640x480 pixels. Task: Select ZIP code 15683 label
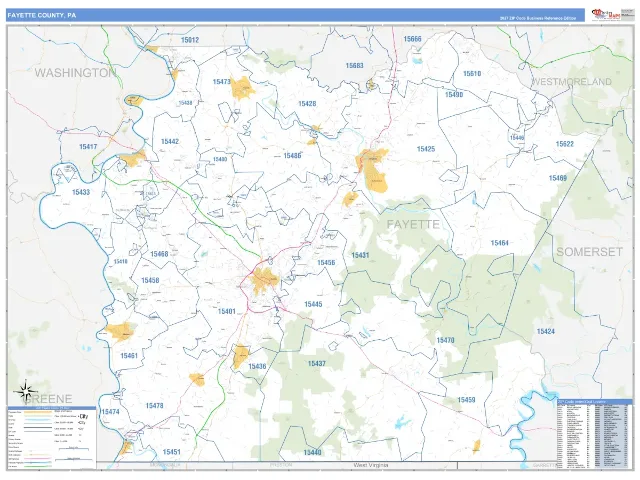[354, 65]
